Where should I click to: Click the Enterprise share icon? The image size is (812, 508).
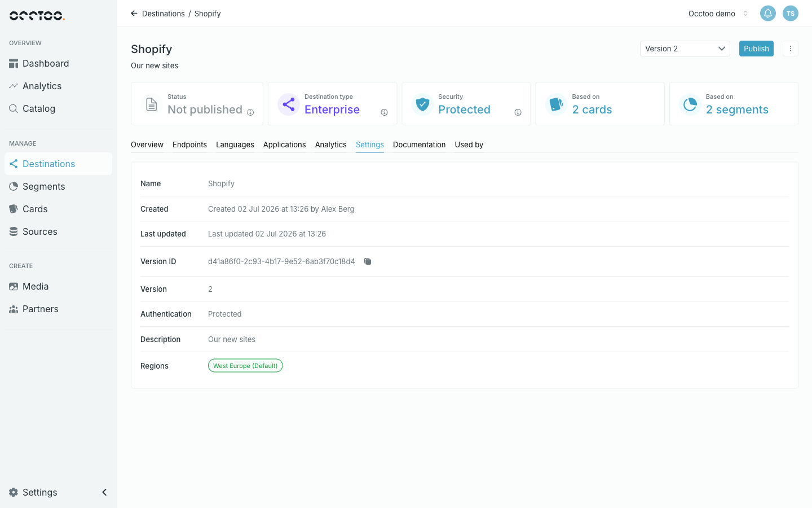coord(288,104)
